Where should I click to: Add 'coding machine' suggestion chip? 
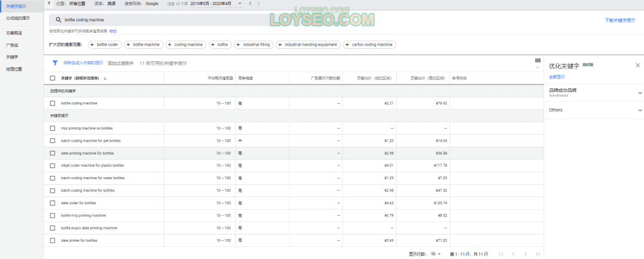click(186, 44)
